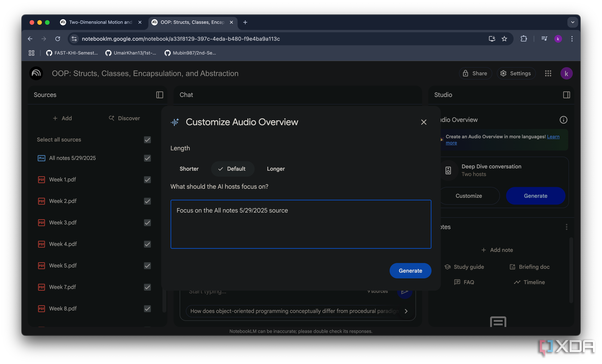Collapse the Studio panel icon
Screen dimensions: 602x364
pyautogui.click(x=566, y=95)
